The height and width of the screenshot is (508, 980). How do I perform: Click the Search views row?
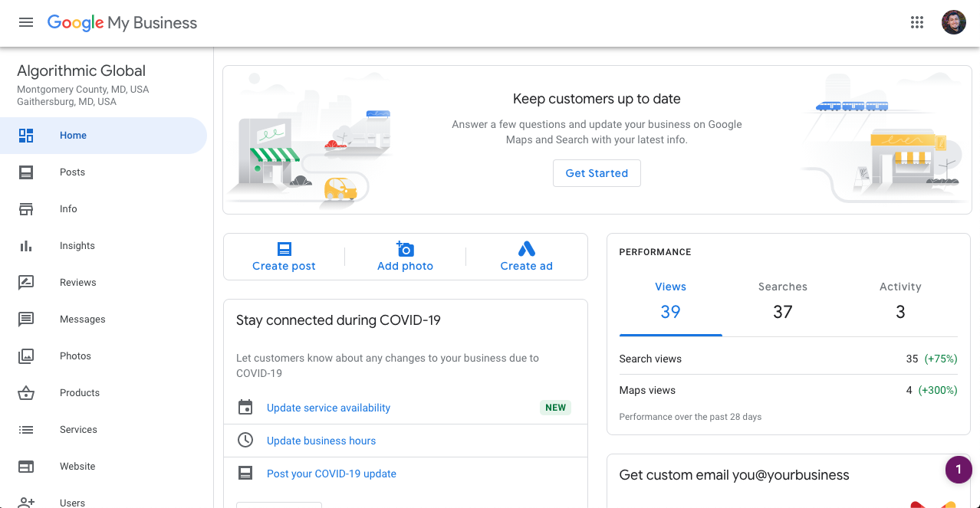[x=788, y=359]
